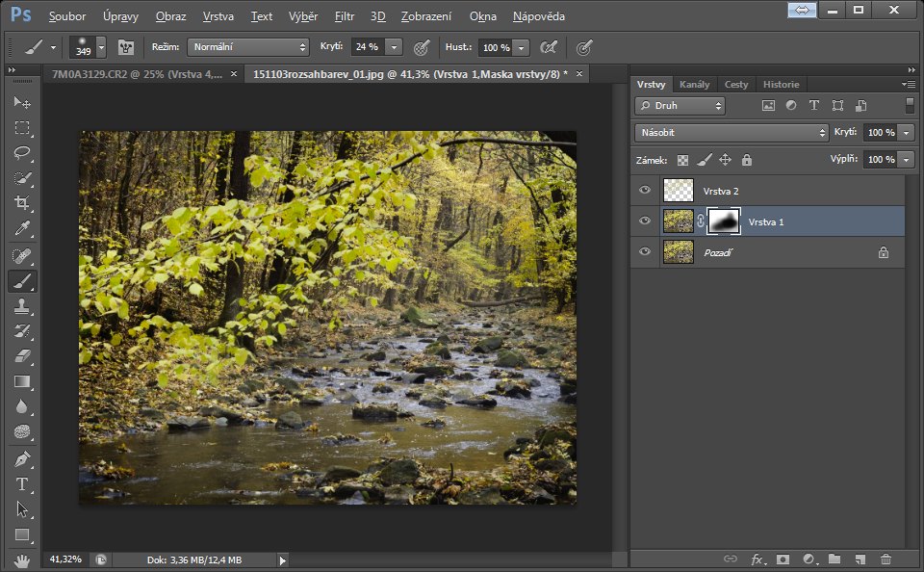Select the Clone Stamp tool
Image resolution: width=924 pixels, height=572 pixels.
(x=21, y=306)
